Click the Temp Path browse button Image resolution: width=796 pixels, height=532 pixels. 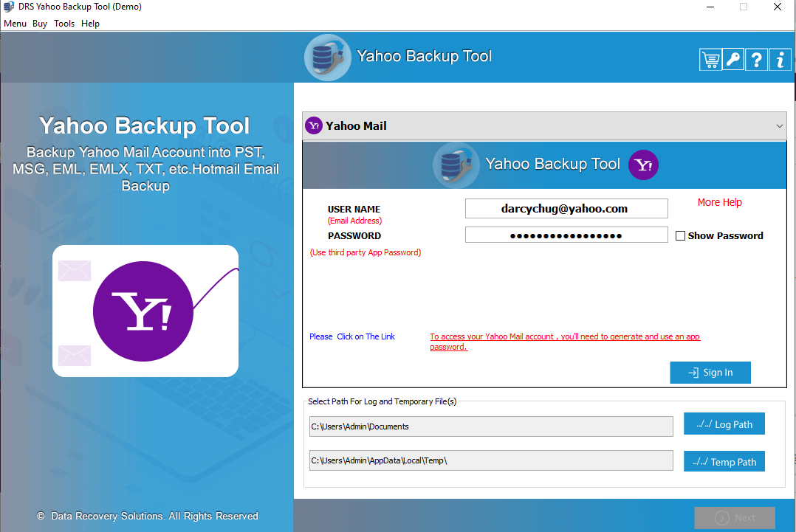click(724, 462)
